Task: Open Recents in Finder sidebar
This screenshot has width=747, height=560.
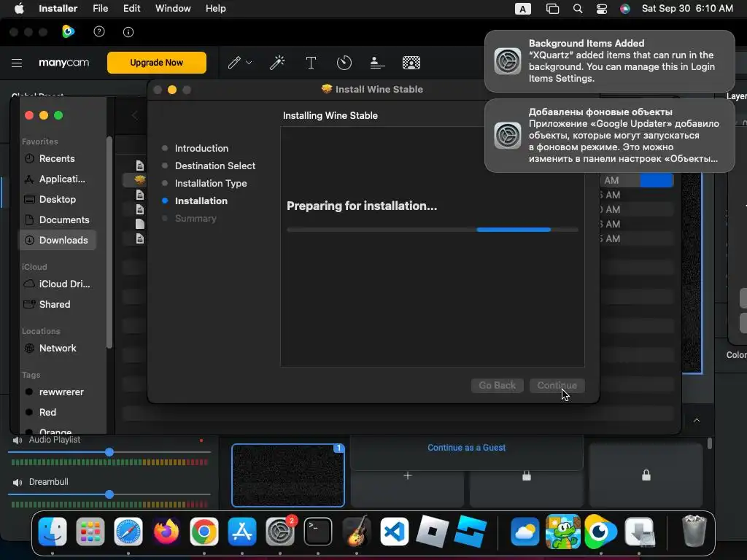Action: click(x=57, y=158)
